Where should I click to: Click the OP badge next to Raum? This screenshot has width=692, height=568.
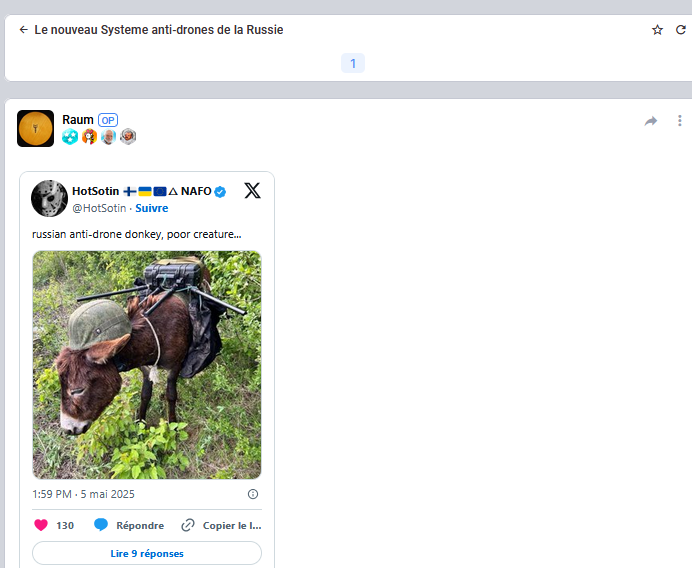click(108, 120)
